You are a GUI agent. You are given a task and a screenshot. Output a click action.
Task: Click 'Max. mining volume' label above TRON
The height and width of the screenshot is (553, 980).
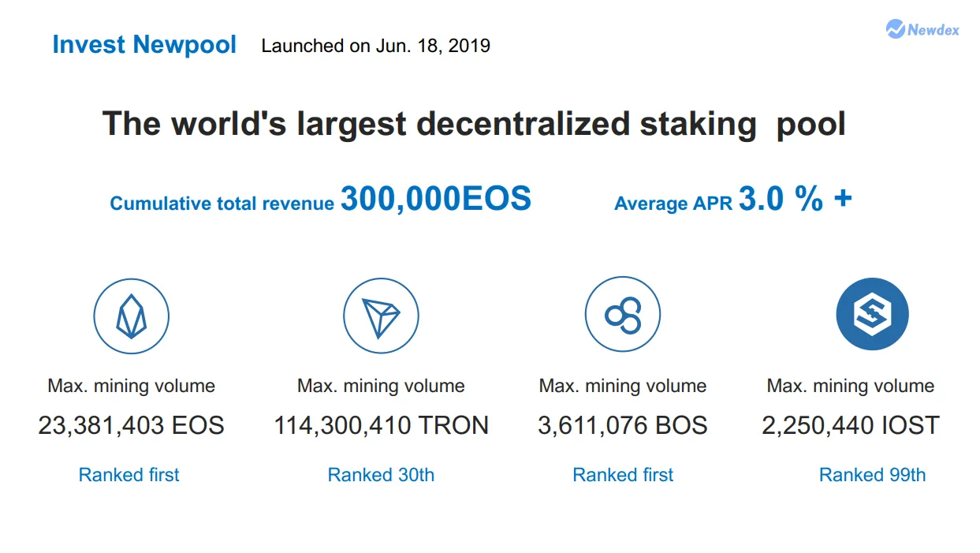(381, 387)
